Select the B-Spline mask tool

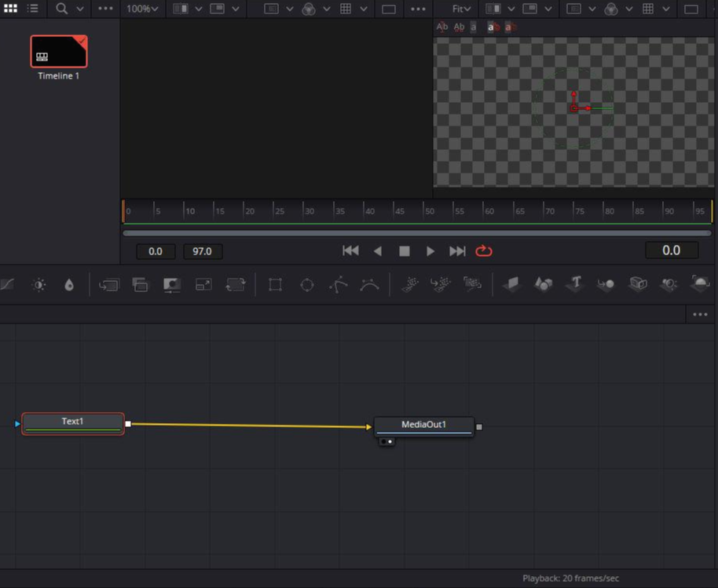pyautogui.click(x=369, y=285)
